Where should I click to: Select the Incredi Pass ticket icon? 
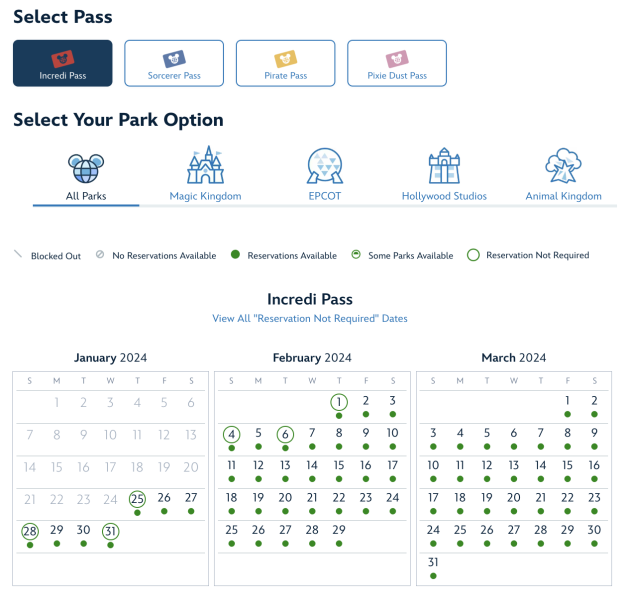pos(63,57)
